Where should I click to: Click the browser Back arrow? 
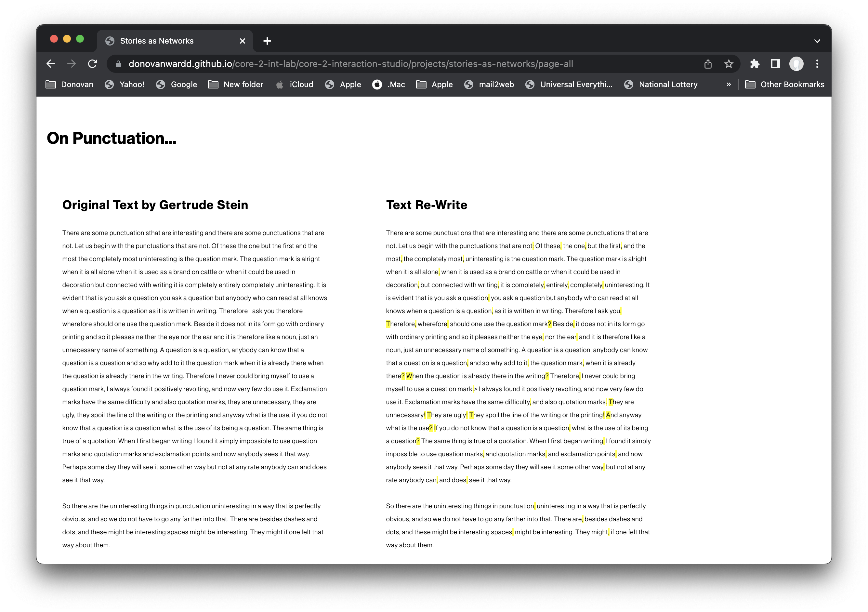(x=51, y=64)
